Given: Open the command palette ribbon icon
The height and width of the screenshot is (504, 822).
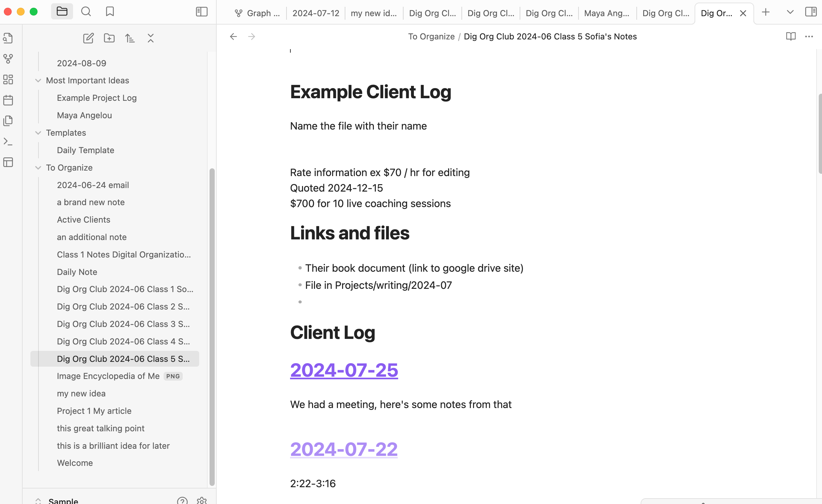Looking at the screenshot, I should [x=8, y=142].
